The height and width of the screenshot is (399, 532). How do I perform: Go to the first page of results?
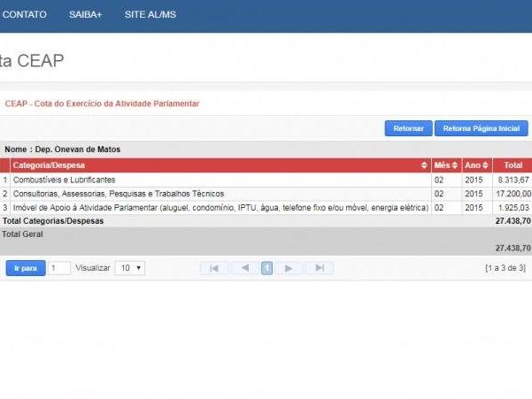click(214, 268)
